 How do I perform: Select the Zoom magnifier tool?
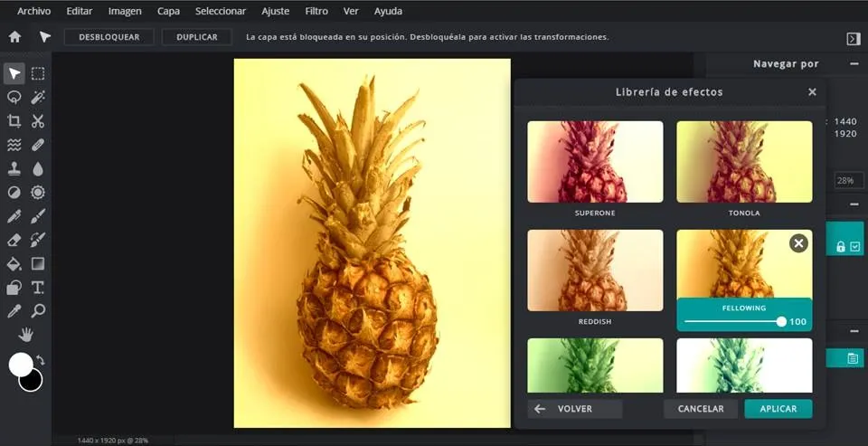38,311
